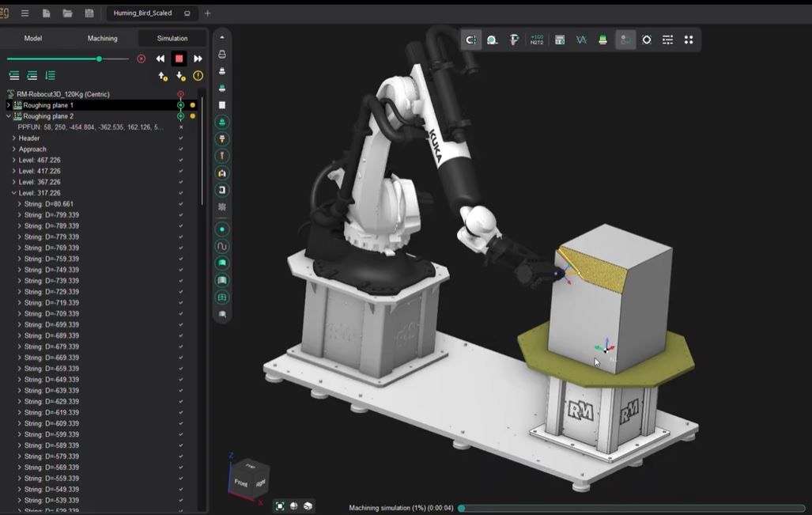Image resolution: width=812 pixels, height=515 pixels.
Task: Click the +100 N272 renumbering icon
Action: pos(537,39)
